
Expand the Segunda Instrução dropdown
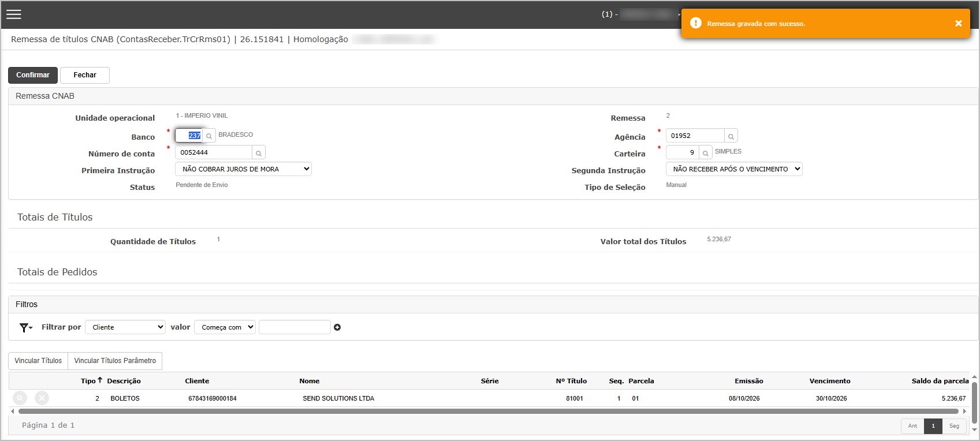point(734,169)
